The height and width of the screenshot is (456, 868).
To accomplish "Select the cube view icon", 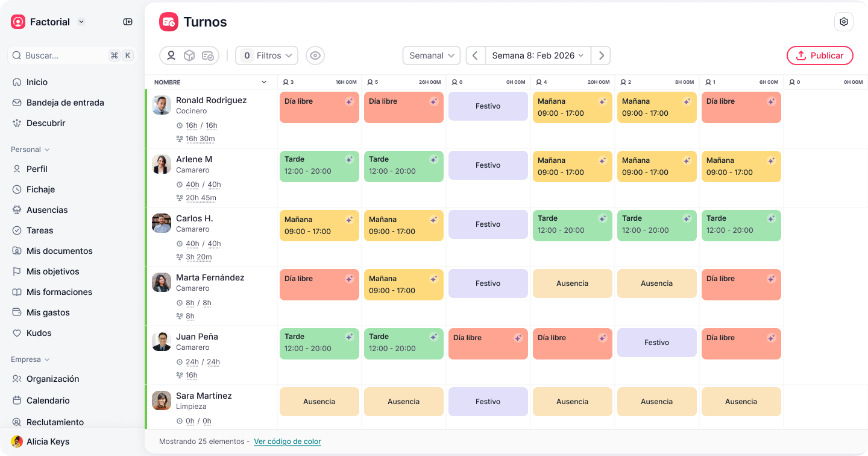I will pyautogui.click(x=189, y=55).
